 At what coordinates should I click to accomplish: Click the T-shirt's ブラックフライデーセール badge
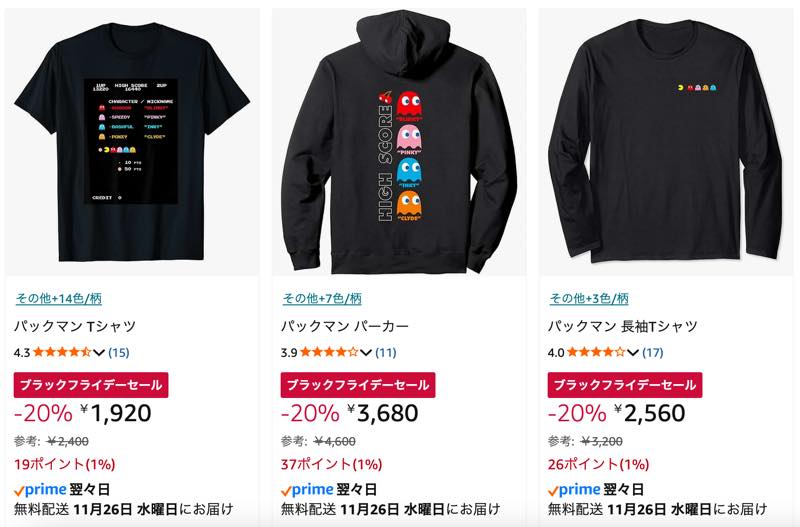point(91,385)
